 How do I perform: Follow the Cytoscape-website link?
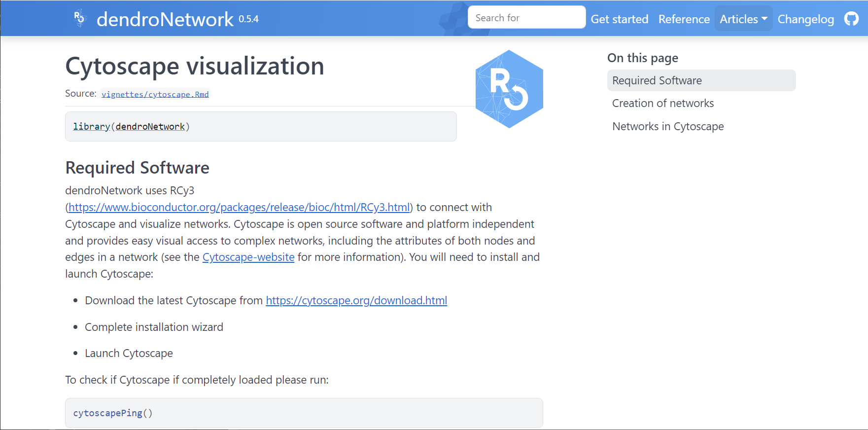[248, 257]
